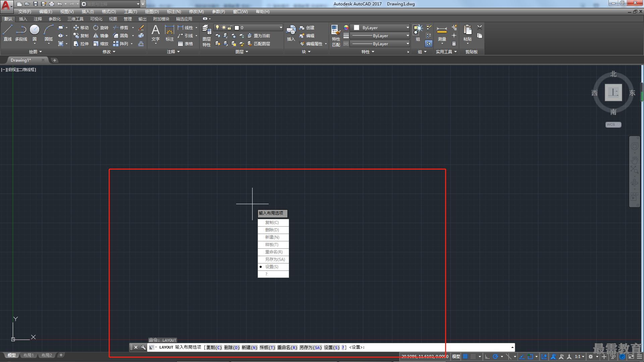Select the 圆 (Circle) tool
The width and height of the screenshot is (644, 362).
35,33
